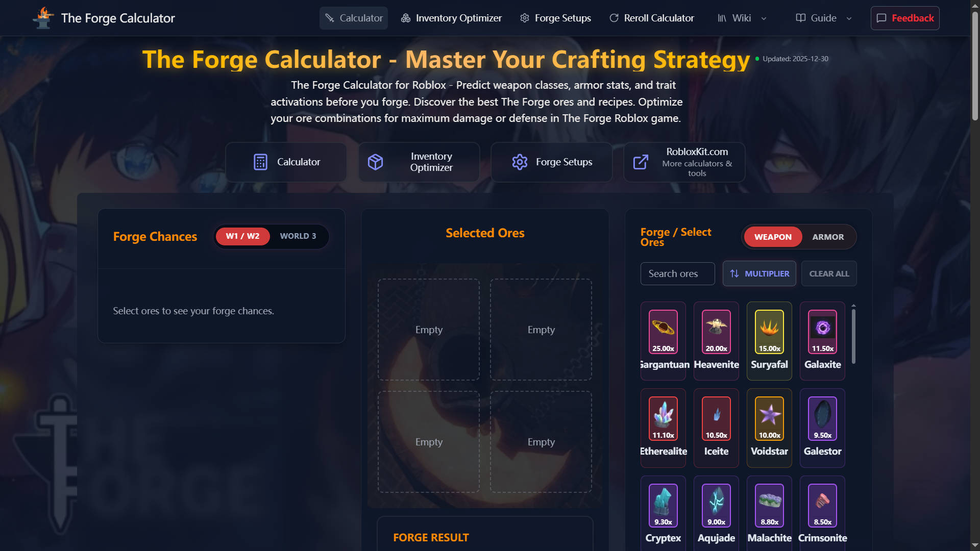Select the Galaxite ore icon
980x551 pixels.
tap(822, 332)
